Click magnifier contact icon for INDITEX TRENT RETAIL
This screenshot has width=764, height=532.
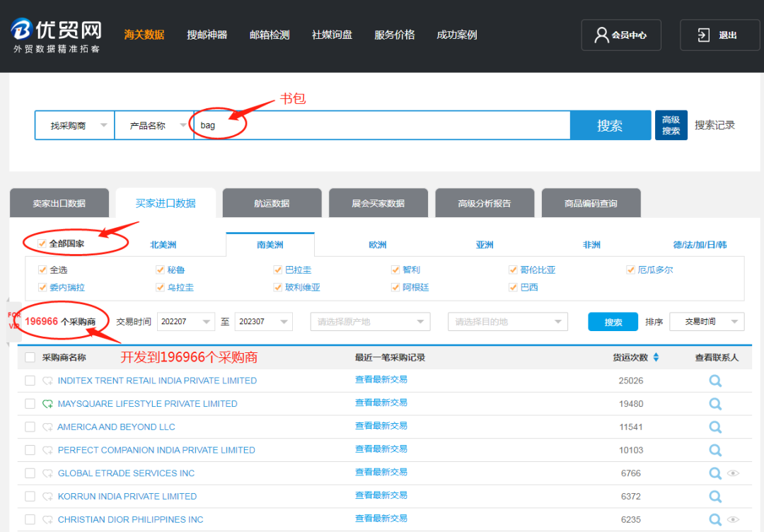[715, 381]
